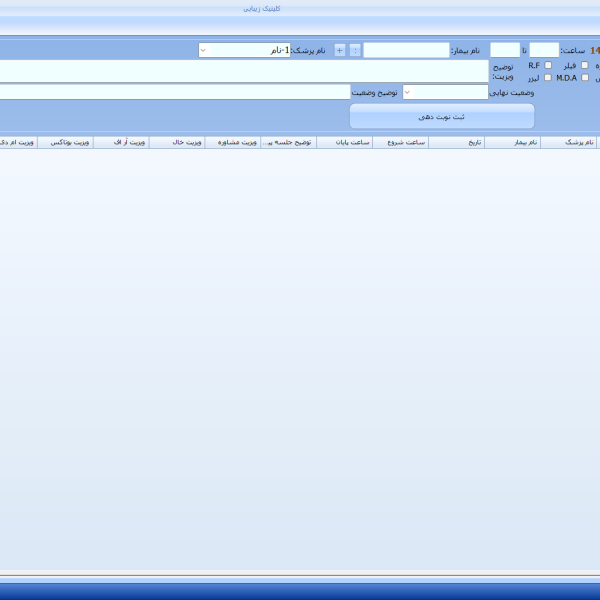Enable the فیلر checkbox
This screenshot has height=600, width=600.
(585, 65)
